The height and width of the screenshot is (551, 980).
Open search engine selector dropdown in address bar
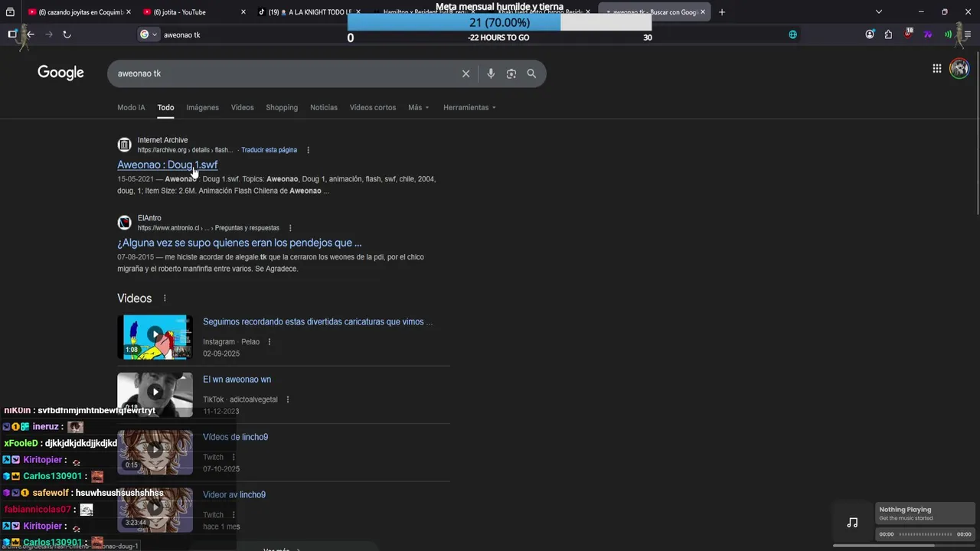pyautogui.click(x=149, y=34)
